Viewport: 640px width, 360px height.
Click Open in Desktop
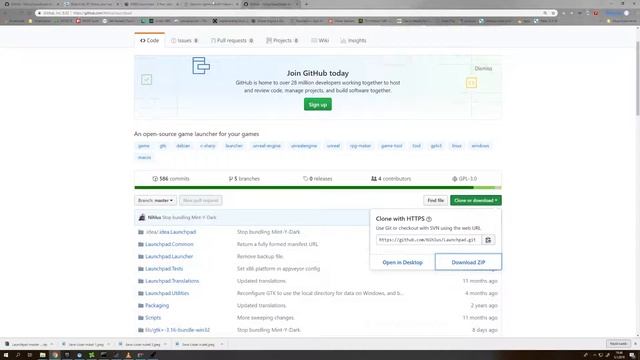(402, 262)
